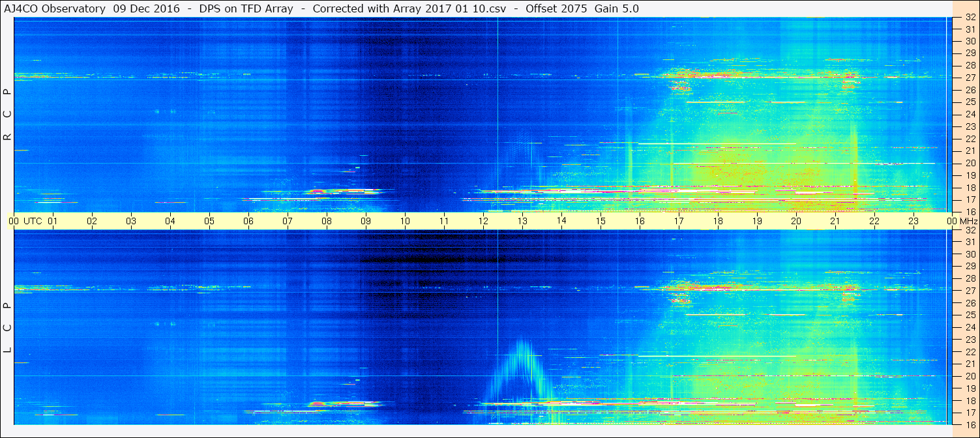This screenshot has width=980, height=438.
Task: Click the 29 MHz label on LCP scale
Action: tap(970, 266)
